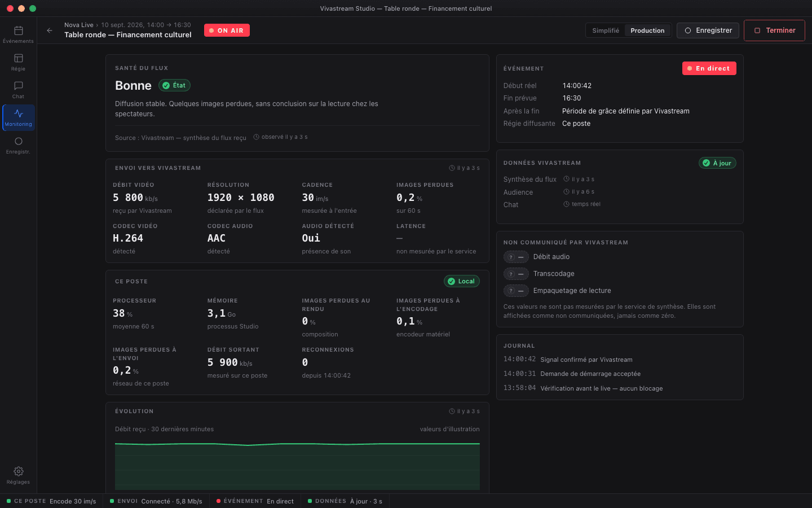The height and width of the screenshot is (508, 812).
Task: Click the unknown-value pill for Débit audio
Action: click(x=516, y=257)
